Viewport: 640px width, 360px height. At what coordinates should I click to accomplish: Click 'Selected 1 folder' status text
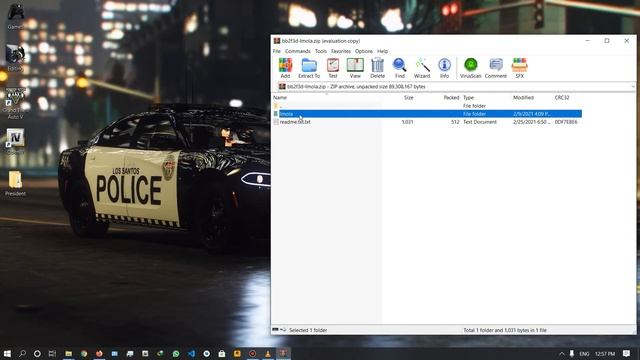click(x=308, y=330)
